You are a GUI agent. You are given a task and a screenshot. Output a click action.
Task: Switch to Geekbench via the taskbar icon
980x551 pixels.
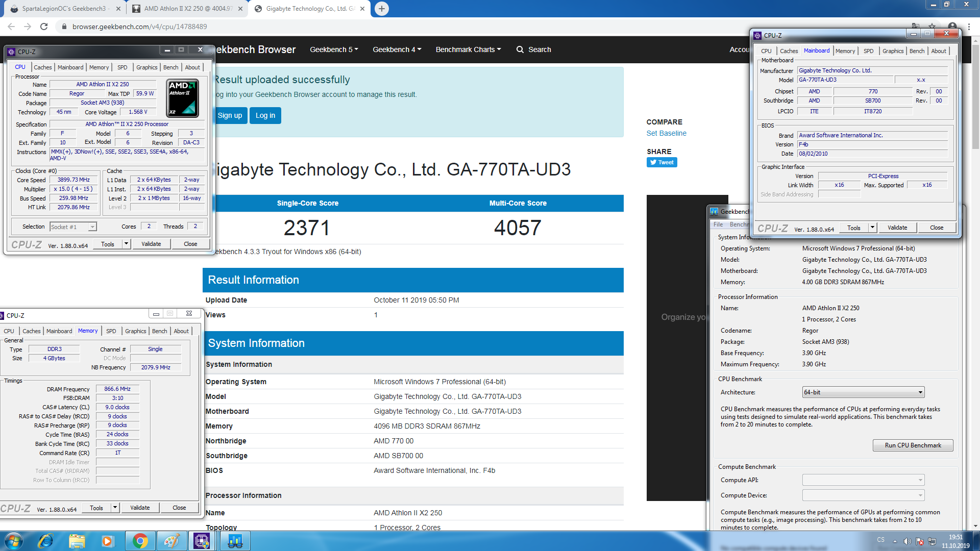tap(235, 541)
